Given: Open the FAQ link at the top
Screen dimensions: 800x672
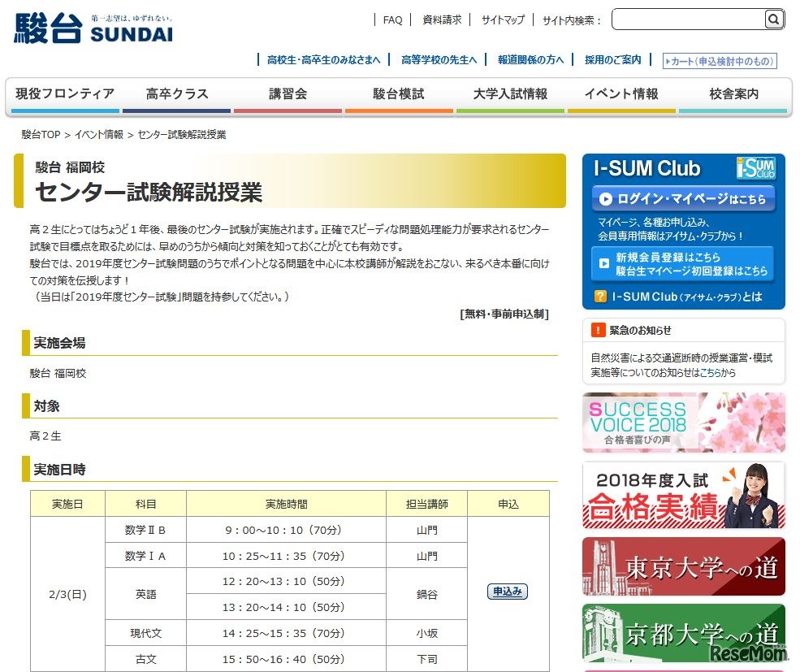Looking at the screenshot, I should 392,20.
